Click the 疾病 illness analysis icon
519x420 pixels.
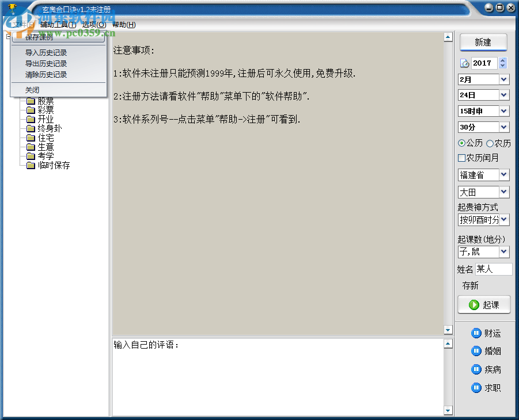tap(477, 369)
